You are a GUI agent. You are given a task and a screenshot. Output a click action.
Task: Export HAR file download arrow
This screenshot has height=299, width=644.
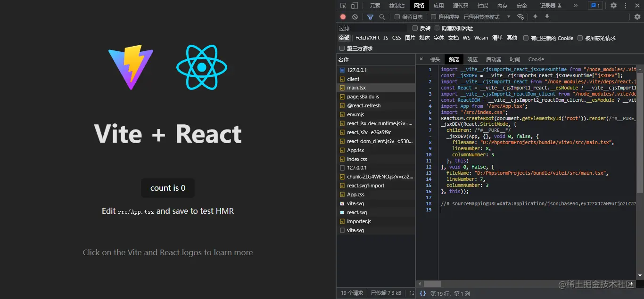547,17
